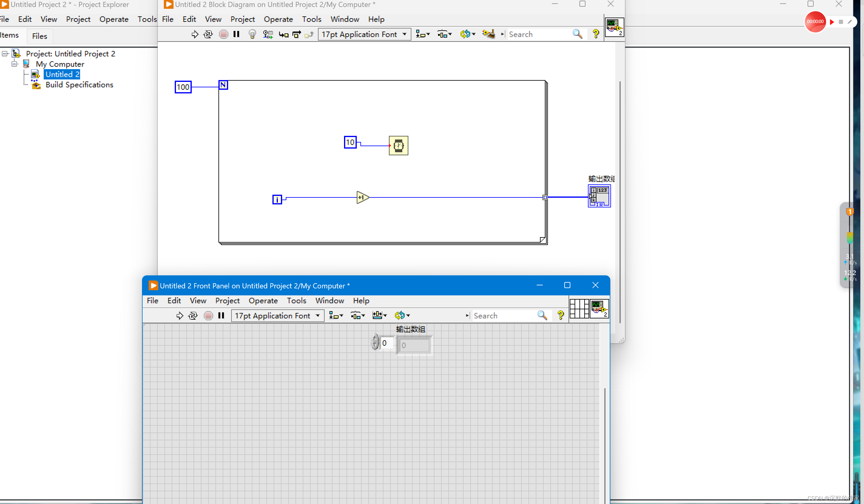Open Align Objects dropdown in front panel

pyautogui.click(x=336, y=315)
